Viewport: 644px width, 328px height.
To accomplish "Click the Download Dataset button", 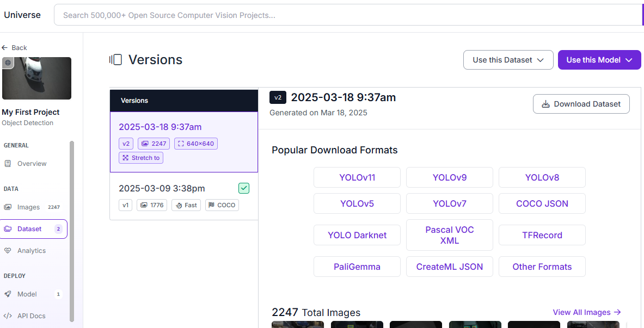I will pyautogui.click(x=581, y=104).
